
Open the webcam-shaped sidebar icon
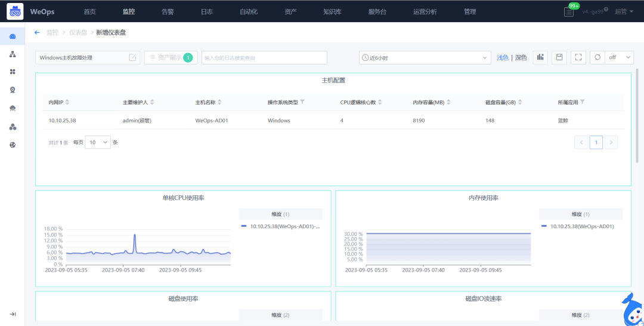click(x=13, y=90)
